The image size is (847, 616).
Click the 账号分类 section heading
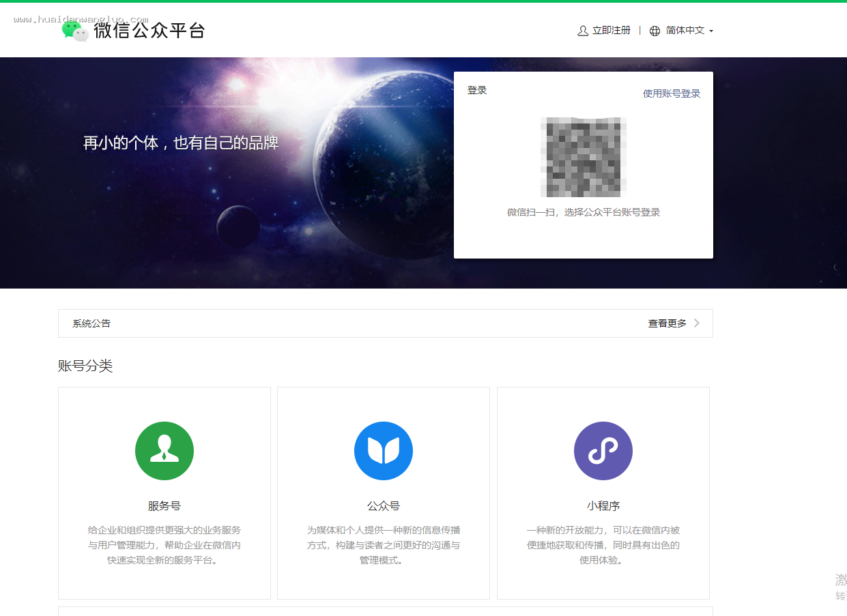point(85,366)
